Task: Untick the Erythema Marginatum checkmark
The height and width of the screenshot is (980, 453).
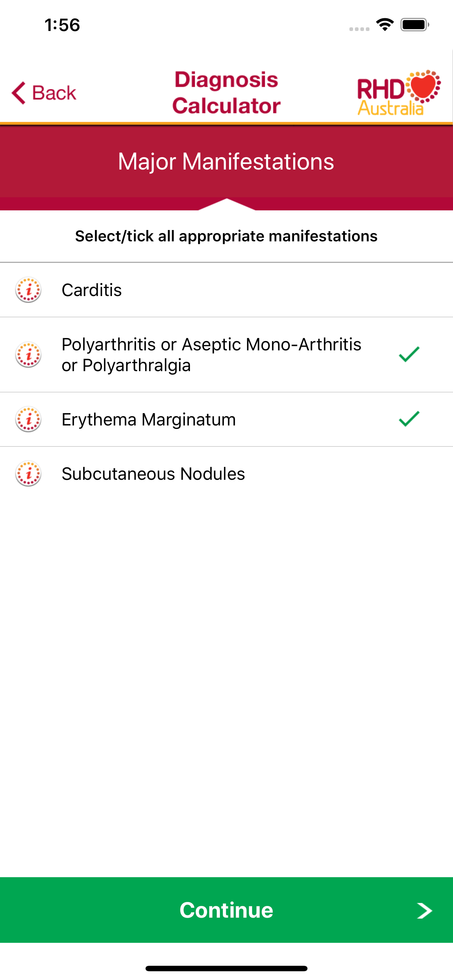Action: (409, 419)
